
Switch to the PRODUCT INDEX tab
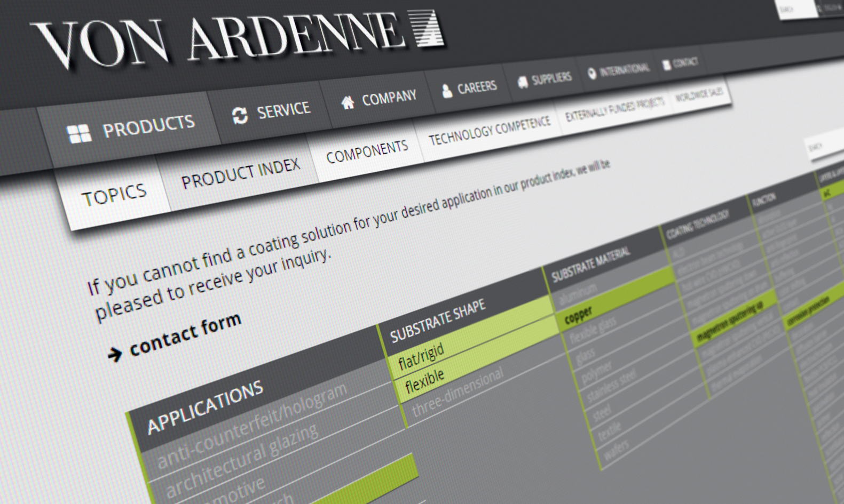pos(240,174)
